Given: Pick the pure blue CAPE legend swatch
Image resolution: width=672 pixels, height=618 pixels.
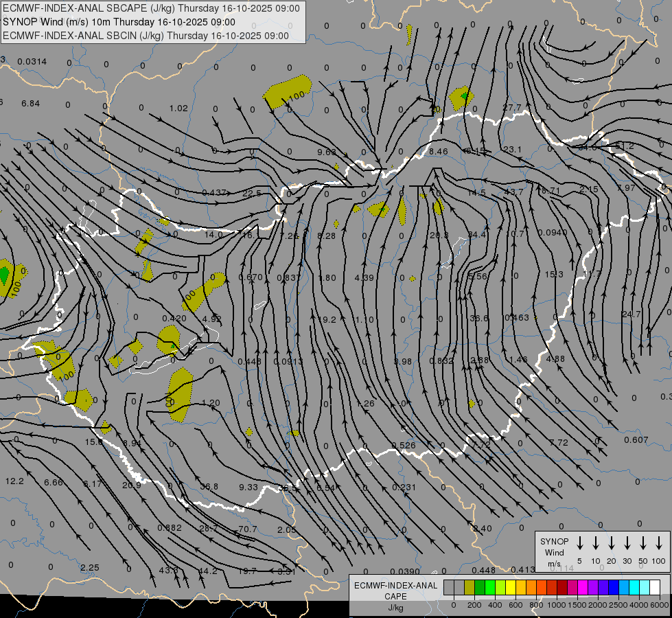Looking at the screenshot, I should 614,588.
